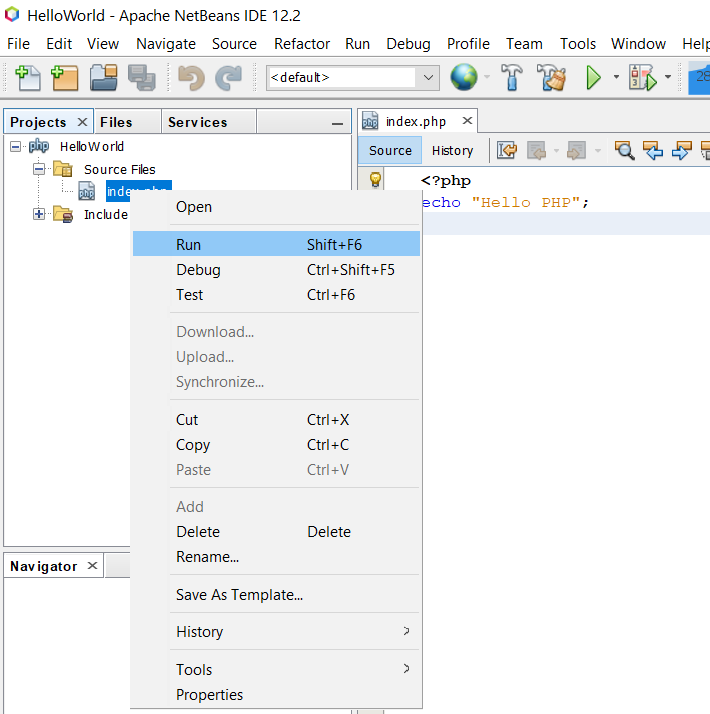This screenshot has height=714, width=710.
Task: Switch to the editor History view button
Action: click(452, 150)
